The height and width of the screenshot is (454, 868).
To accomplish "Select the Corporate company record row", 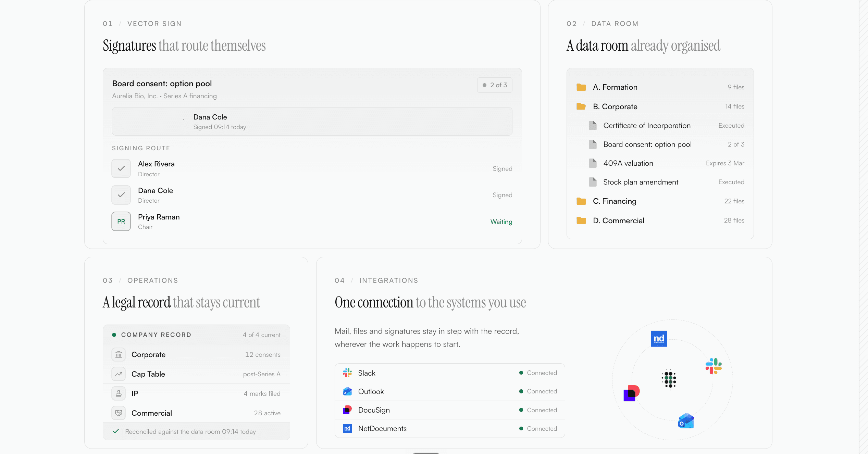I will (x=196, y=355).
